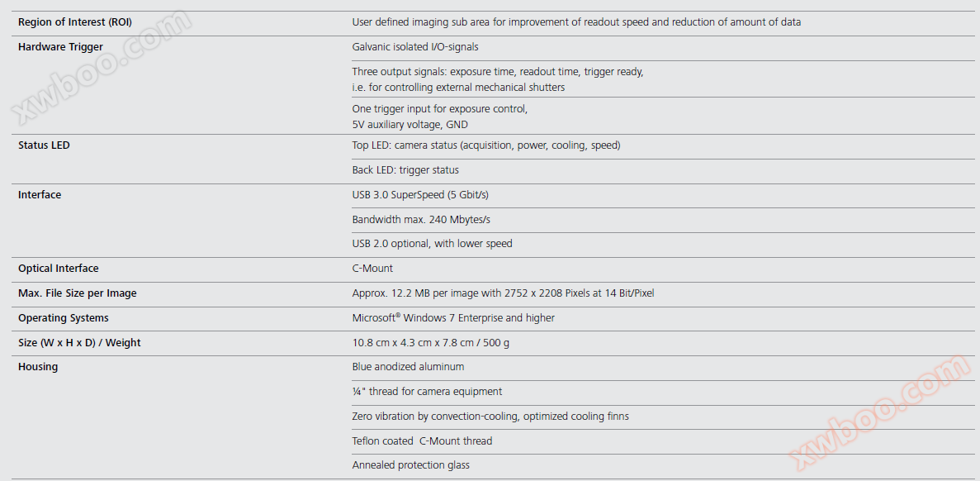Click the C-Mount value text
This screenshot has width=980, height=481.
(372, 269)
